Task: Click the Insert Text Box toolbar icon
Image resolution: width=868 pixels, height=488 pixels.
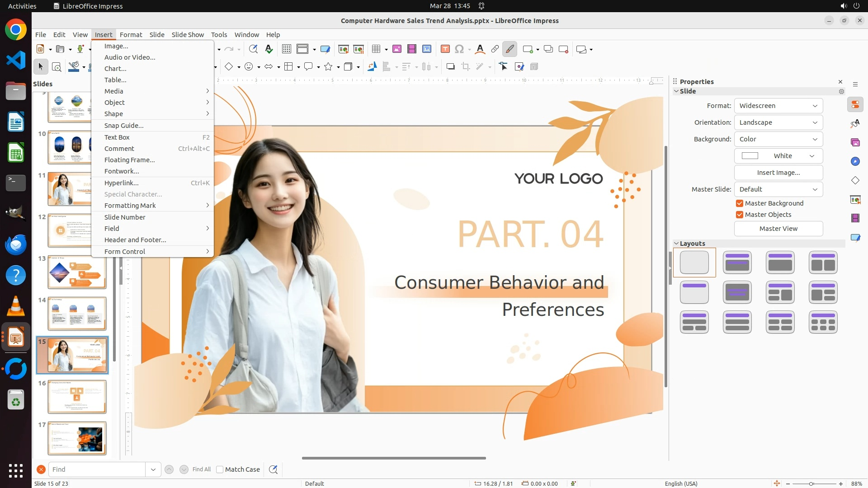Action: 445,49
